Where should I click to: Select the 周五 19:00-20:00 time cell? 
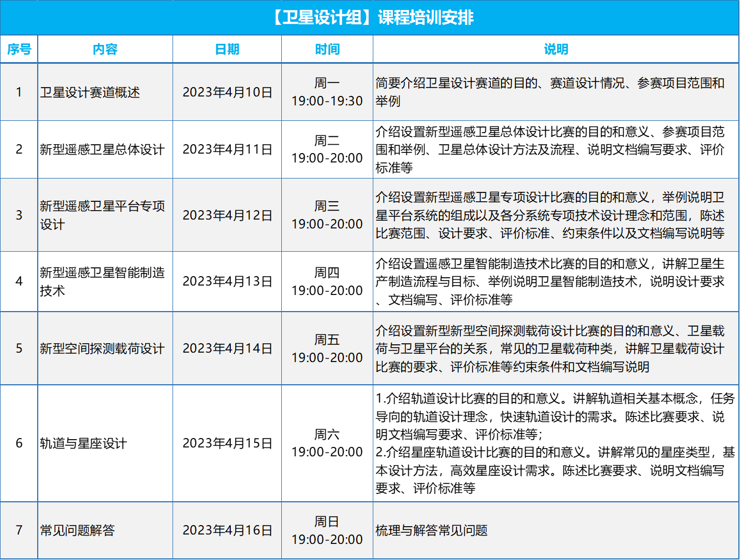(327, 349)
